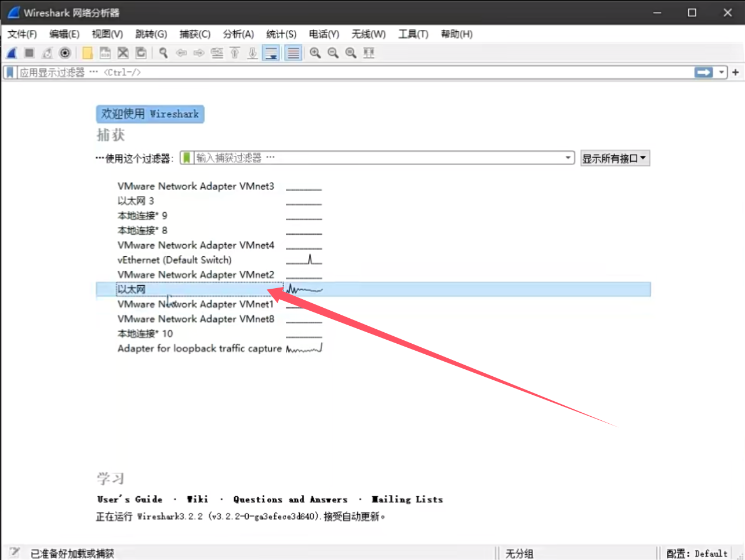745x560 pixels.
Task: Open the Mailing Lists link
Action: click(407, 499)
